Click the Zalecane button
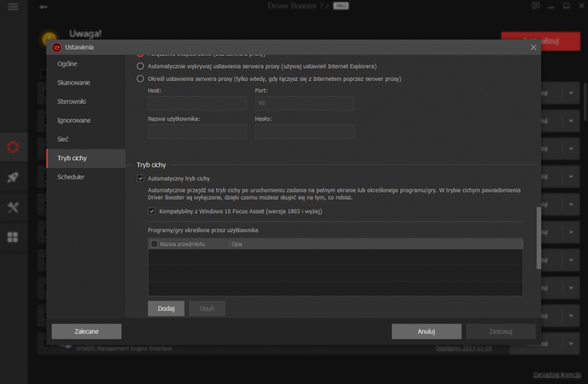 [86, 332]
